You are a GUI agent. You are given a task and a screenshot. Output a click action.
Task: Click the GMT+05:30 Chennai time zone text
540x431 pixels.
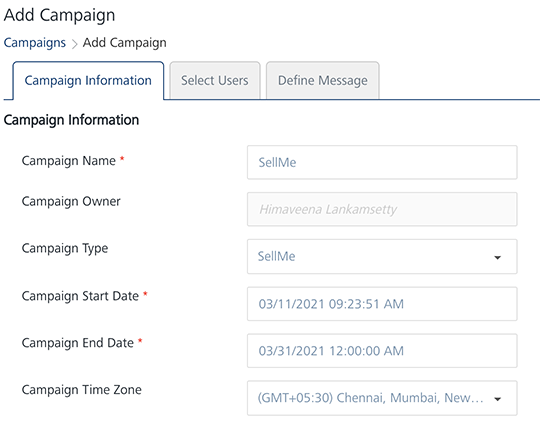click(371, 398)
